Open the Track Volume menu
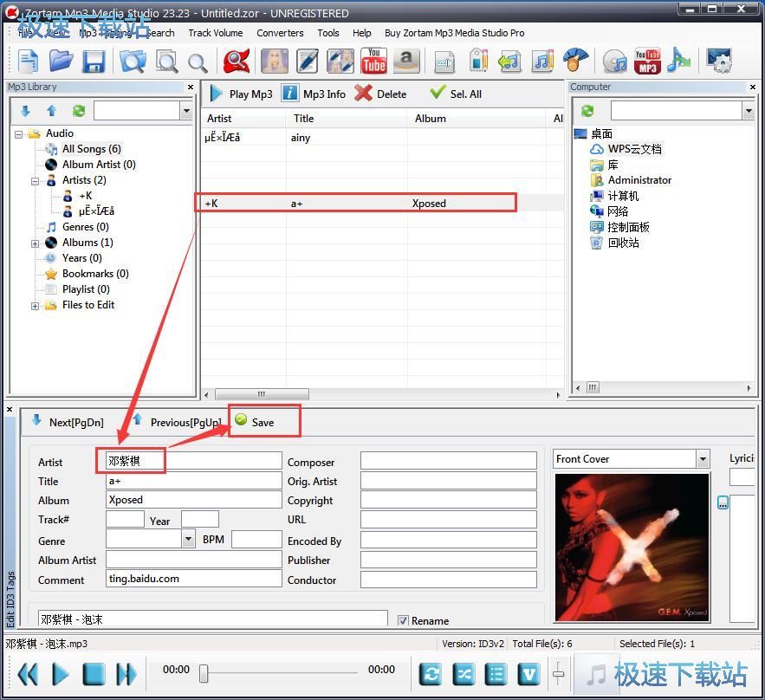This screenshot has width=765, height=700. (215, 33)
